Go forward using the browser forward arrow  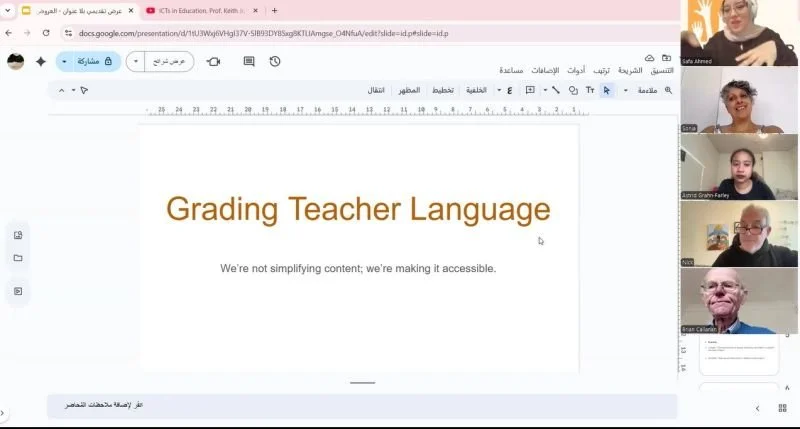coord(27,33)
